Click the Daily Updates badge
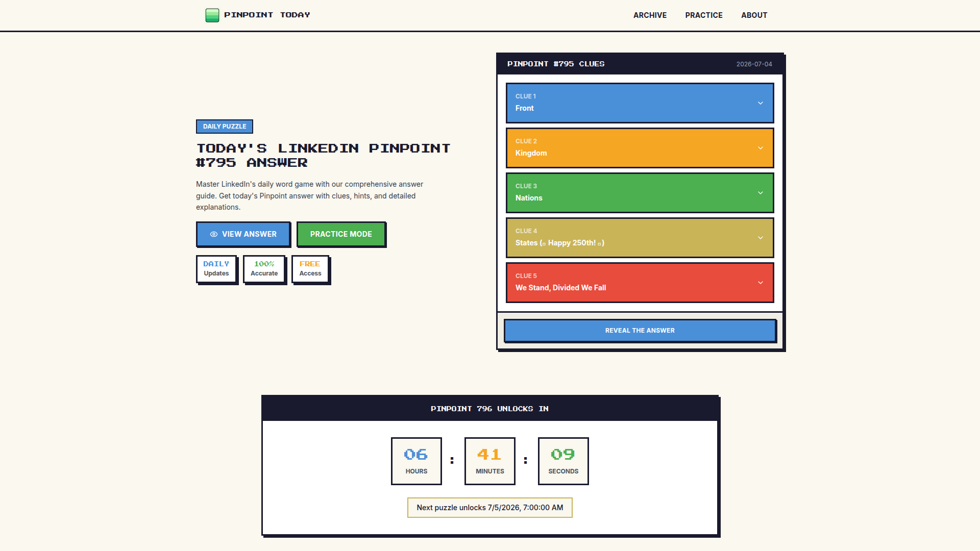Image resolution: width=980 pixels, height=551 pixels. pyautogui.click(x=216, y=269)
